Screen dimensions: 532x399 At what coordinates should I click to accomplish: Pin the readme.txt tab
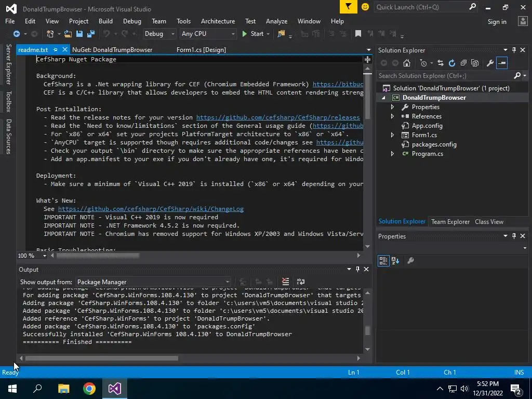55,49
